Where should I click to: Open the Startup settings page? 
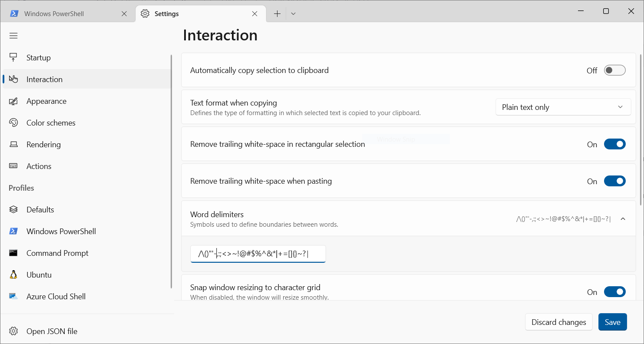pyautogui.click(x=39, y=57)
